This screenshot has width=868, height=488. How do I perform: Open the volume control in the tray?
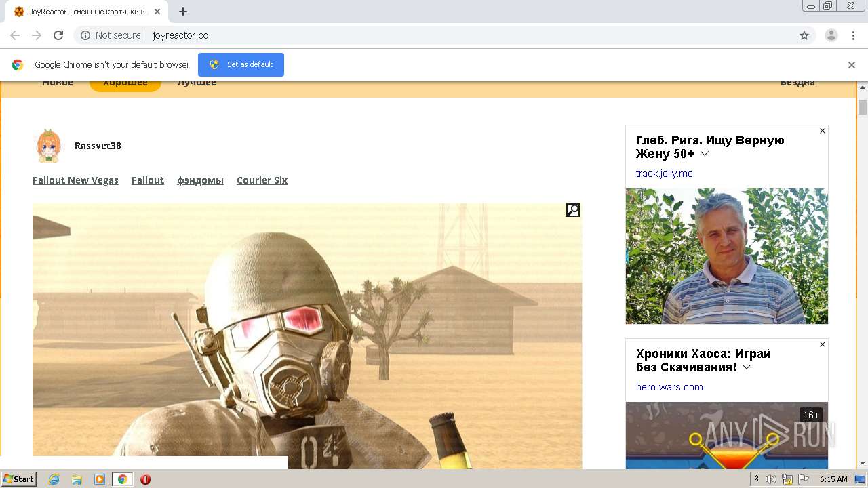point(771,479)
